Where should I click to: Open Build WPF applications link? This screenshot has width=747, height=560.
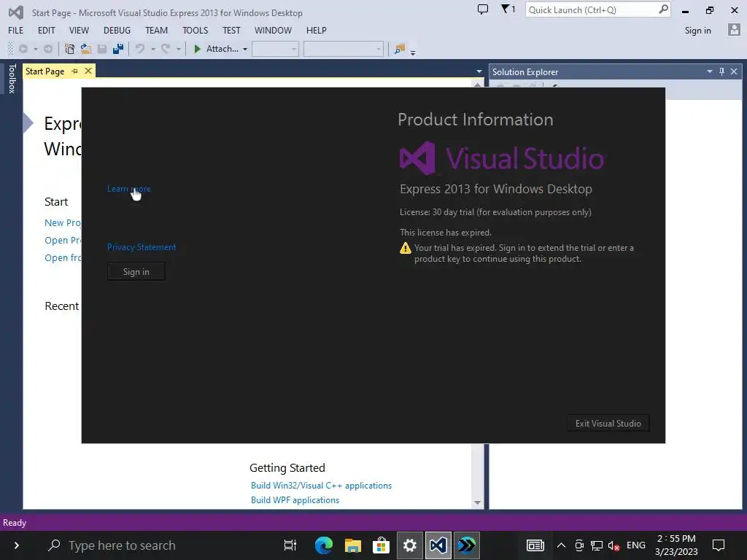(x=295, y=500)
